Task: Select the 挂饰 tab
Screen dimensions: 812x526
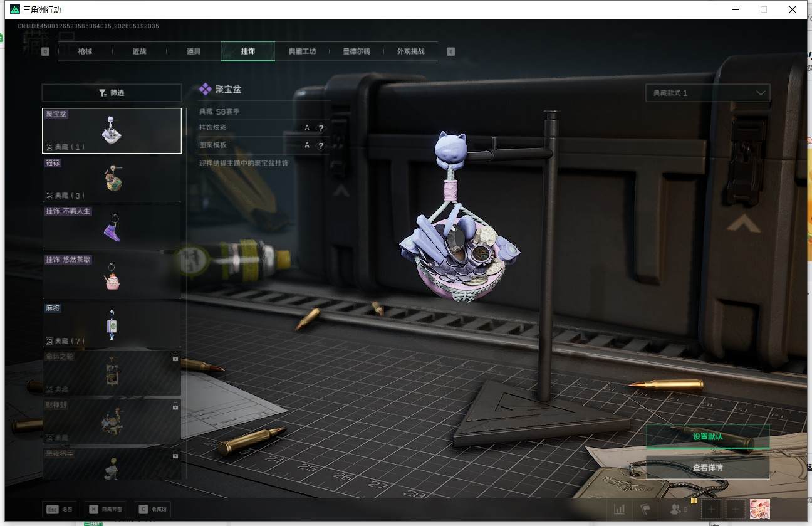Action: tap(248, 51)
